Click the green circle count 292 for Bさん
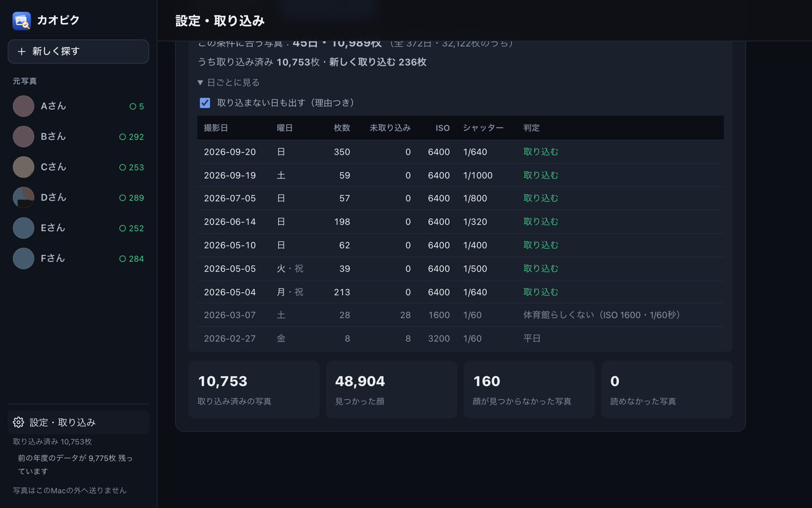Screen dimensions: 812x508 [131, 137]
